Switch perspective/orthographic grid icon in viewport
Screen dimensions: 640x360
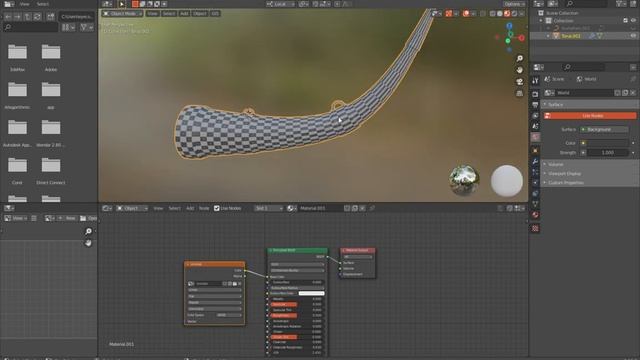[x=519, y=93]
